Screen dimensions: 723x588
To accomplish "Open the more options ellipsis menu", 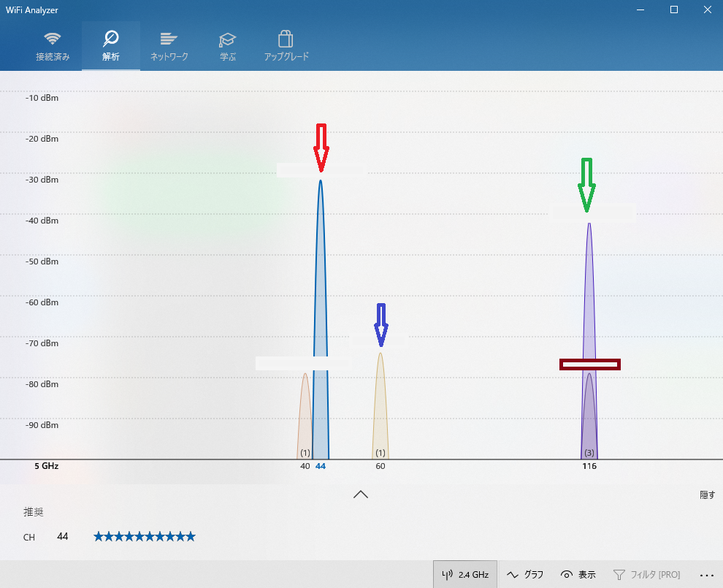I will (706, 575).
